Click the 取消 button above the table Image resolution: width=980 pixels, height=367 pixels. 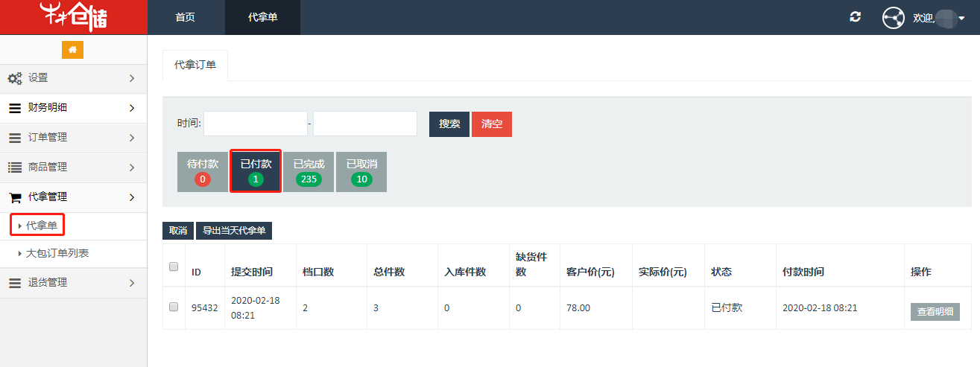[178, 231]
